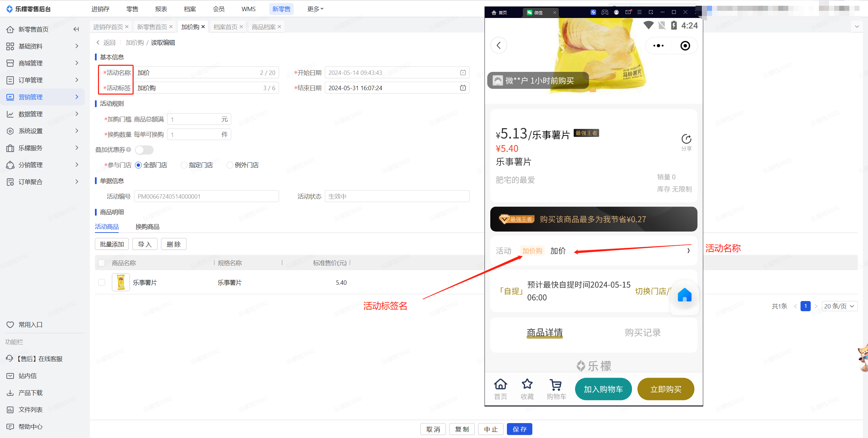The image size is (868, 438).
Task: Expand 基础资料 chevron
Action: 77,46
